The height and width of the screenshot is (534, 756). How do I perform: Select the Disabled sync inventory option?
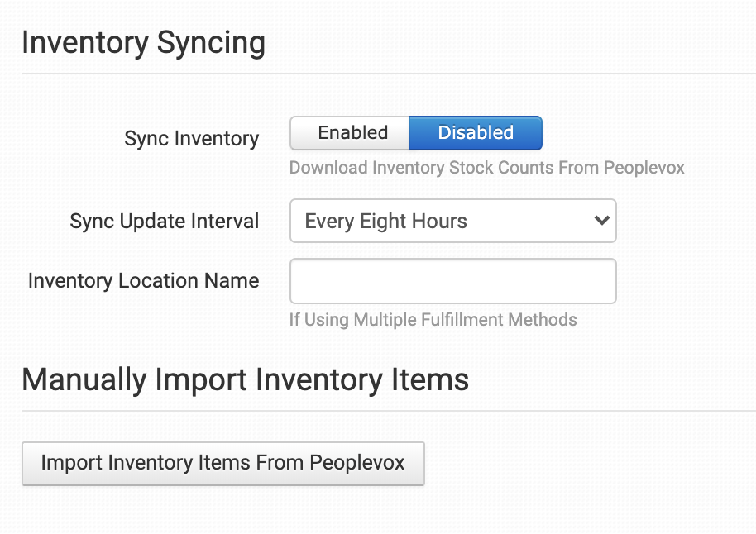pos(476,133)
